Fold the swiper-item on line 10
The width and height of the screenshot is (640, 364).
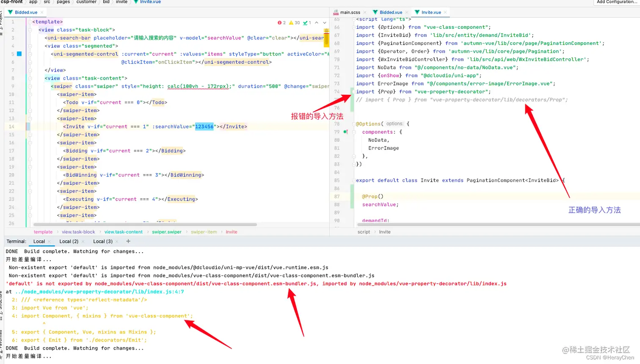point(30,94)
